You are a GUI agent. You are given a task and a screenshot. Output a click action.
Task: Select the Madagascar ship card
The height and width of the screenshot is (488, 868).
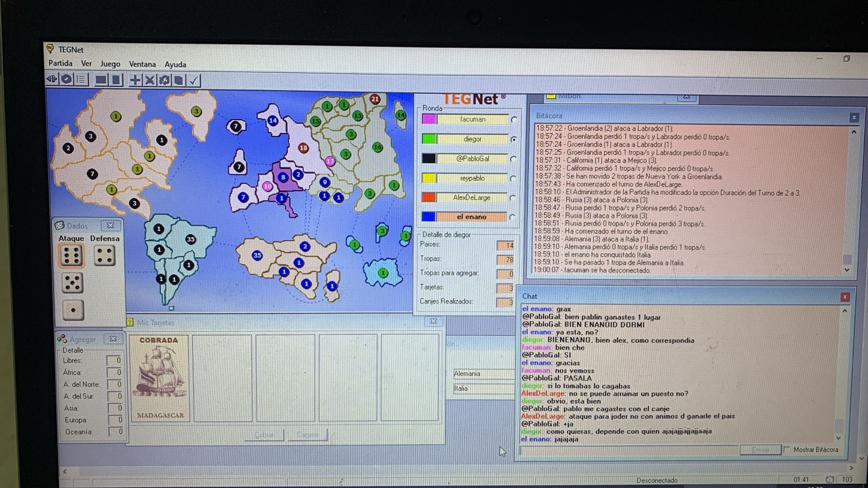click(159, 378)
